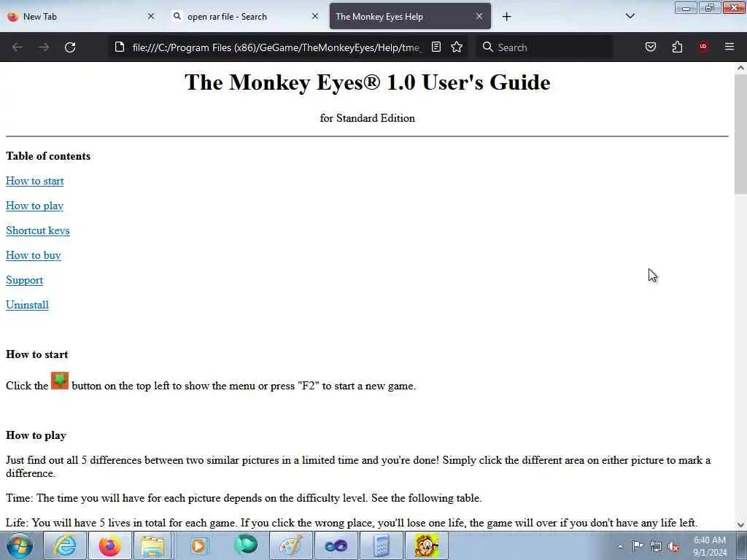Close the New Tab tab

151,16
